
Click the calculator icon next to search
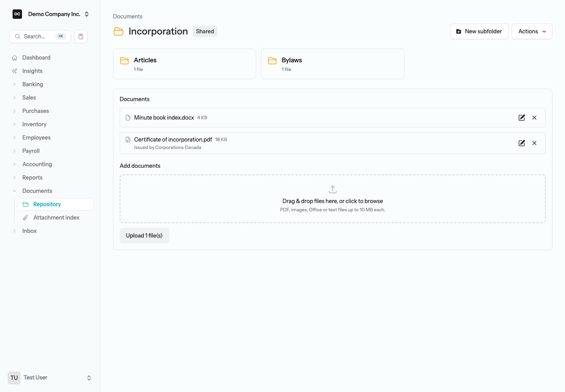[81, 36]
